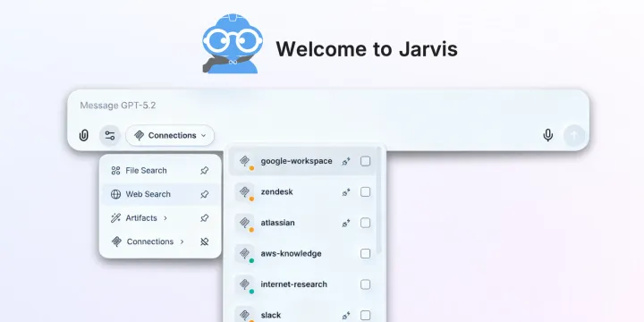Click the slack connect plug icon

pos(346,316)
